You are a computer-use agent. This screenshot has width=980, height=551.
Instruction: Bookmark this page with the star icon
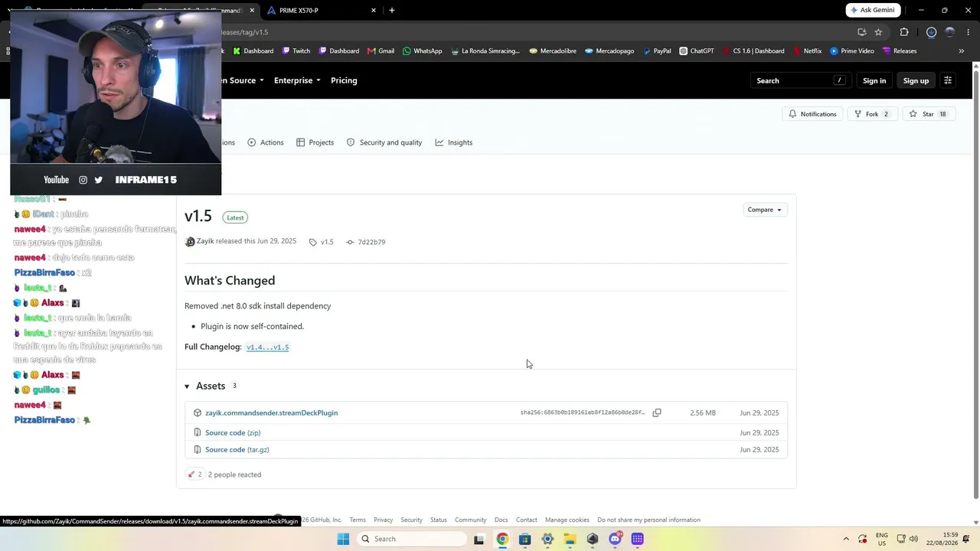tap(878, 32)
